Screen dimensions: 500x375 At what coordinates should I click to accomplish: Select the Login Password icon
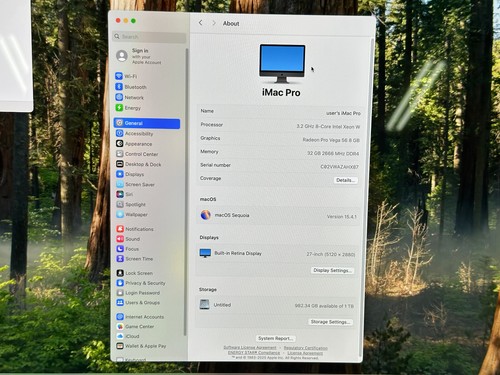(120, 293)
